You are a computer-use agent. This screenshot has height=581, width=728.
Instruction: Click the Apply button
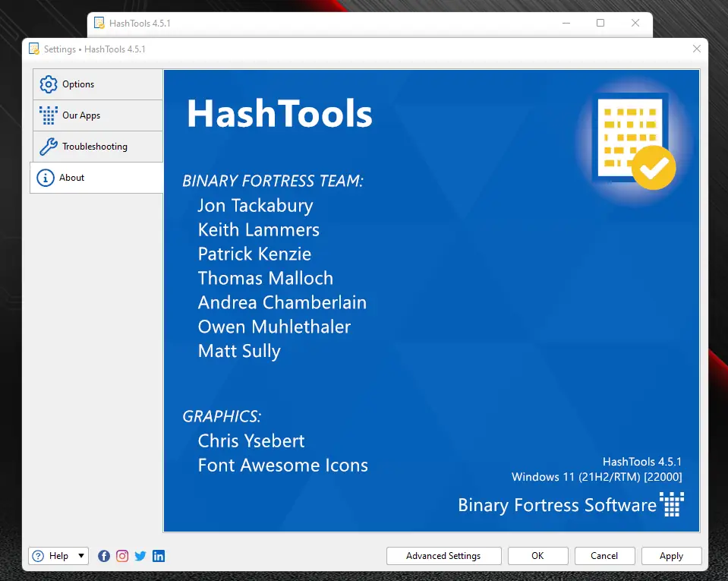[x=671, y=556]
